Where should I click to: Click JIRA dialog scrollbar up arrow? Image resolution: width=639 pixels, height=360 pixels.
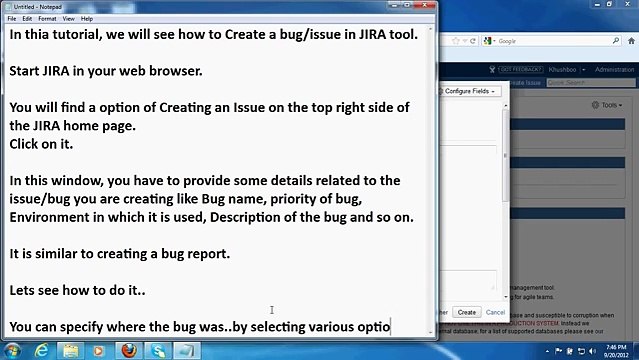(506, 106)
